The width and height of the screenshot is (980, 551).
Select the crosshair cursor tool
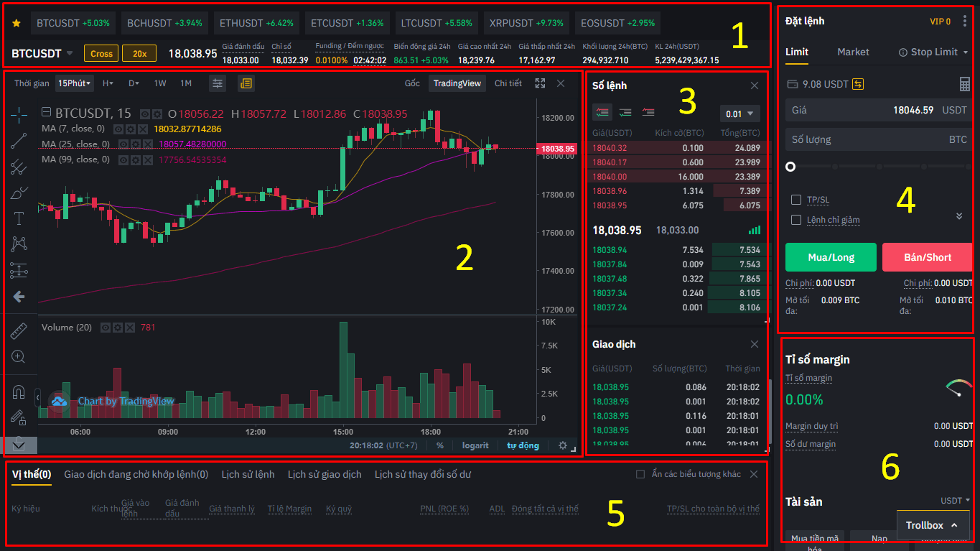19,114
